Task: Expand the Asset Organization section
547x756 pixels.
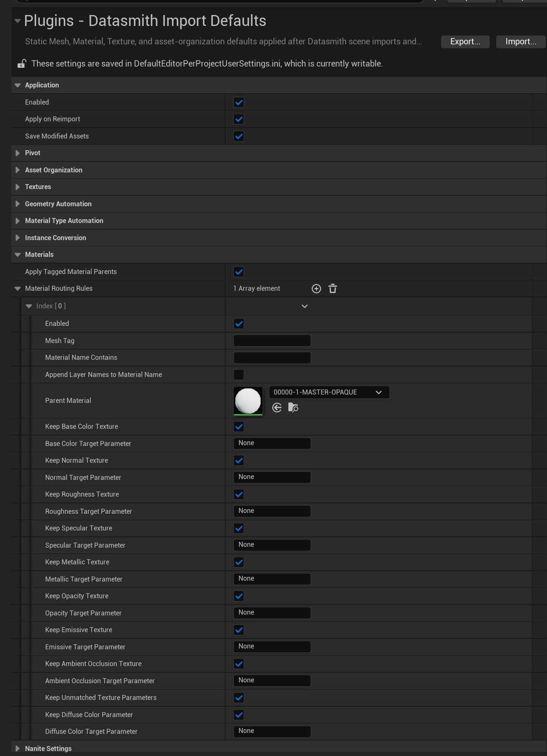Action: [x=18, y=170]
